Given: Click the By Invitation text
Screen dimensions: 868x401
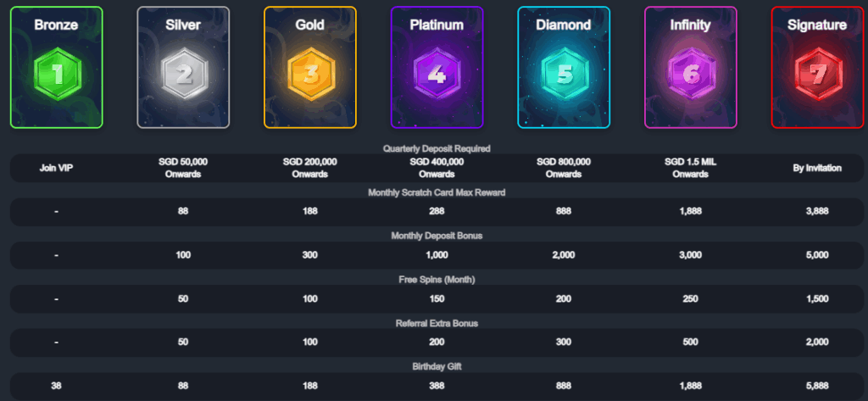Looking at the screenshot, I should [x=817, y=168].
